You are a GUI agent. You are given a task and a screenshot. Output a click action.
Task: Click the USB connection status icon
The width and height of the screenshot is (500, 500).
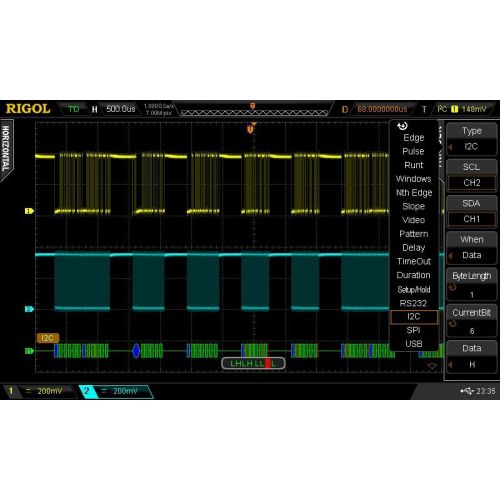tap(467, 391)
